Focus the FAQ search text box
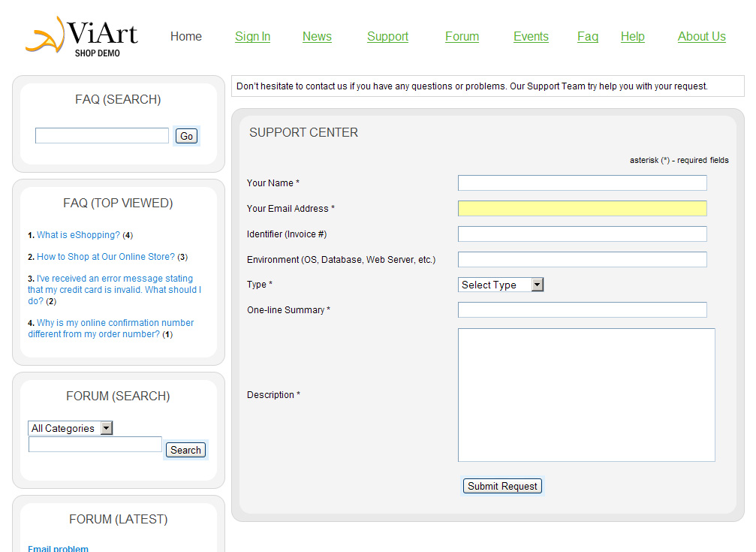This screenshot has height=552, width=756. point(102,136)
